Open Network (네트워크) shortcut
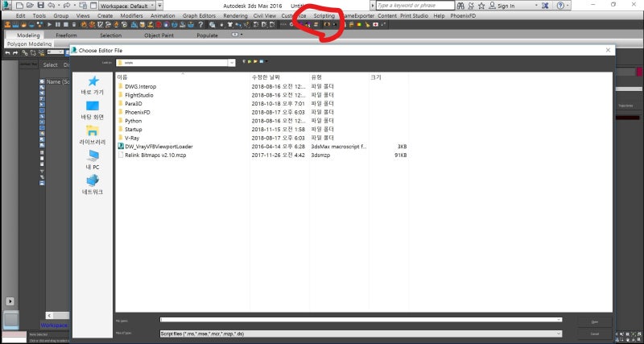644x344 pixels. tap(93, 185)
